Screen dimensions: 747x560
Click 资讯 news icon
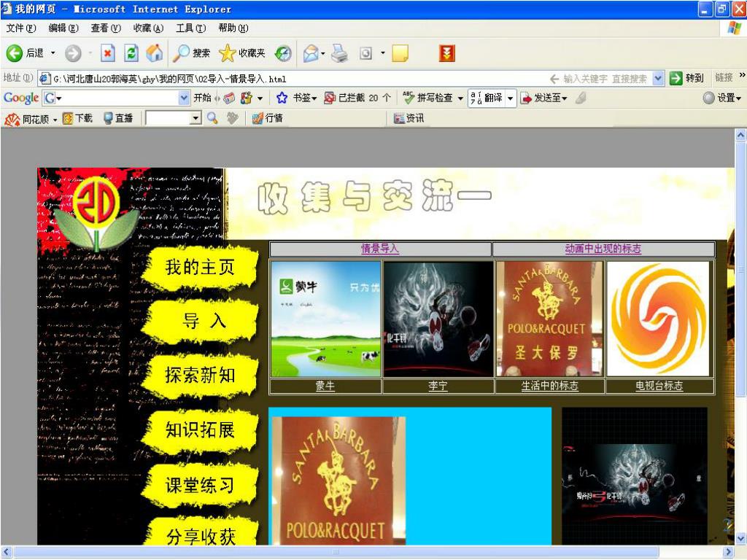(399, 118)
